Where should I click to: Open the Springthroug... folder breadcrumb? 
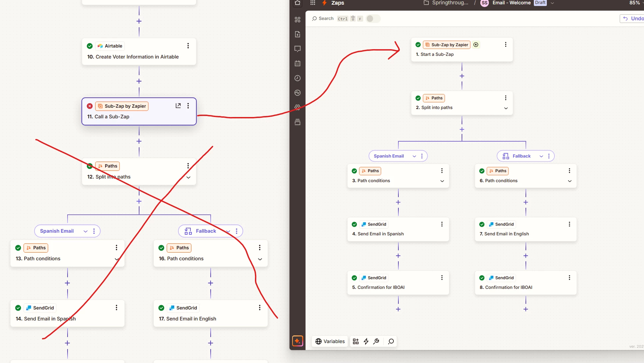[446, 3]
